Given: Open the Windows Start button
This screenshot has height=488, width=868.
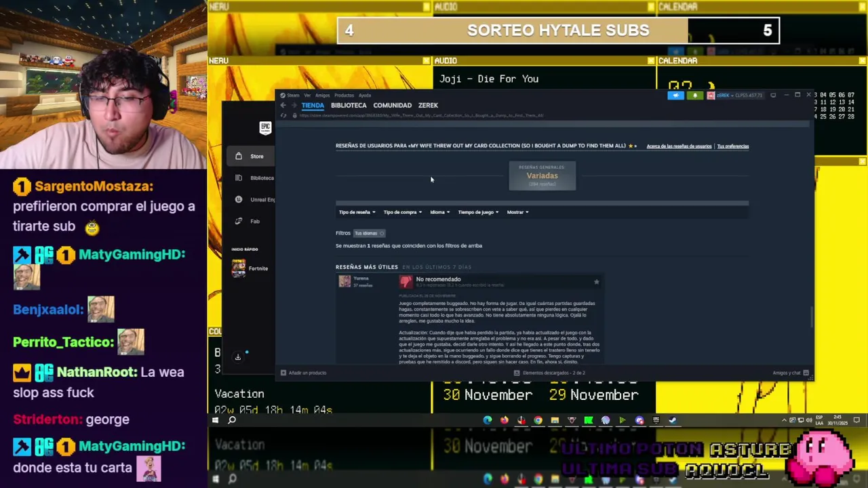Looking at the screenshot, I should [215, 420].
